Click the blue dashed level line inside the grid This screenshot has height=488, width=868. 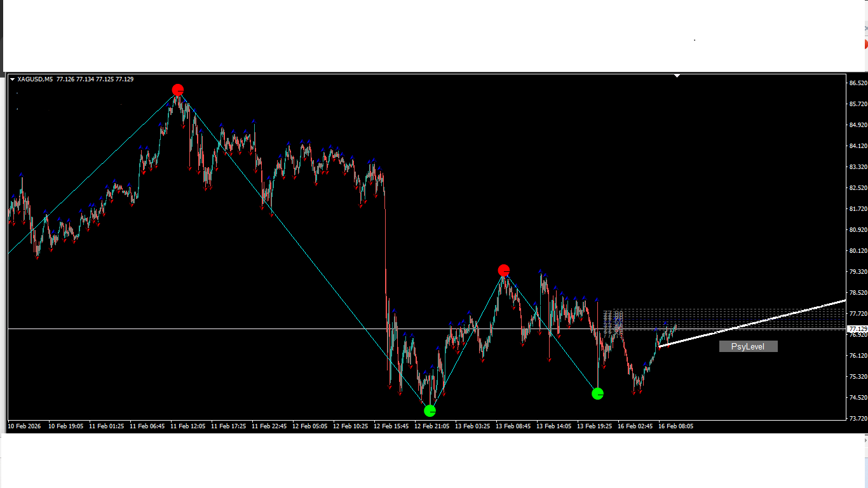(731, 318)
